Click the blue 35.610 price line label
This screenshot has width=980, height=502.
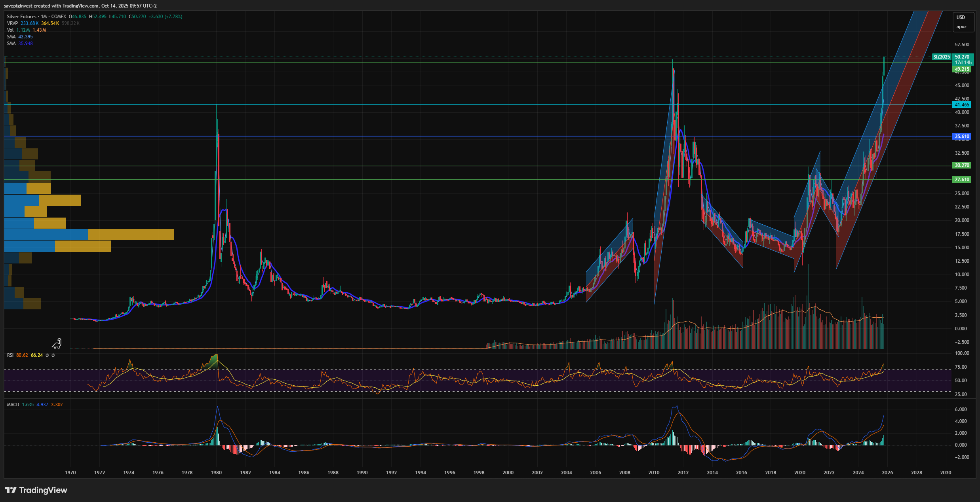(x=962, y=136)
